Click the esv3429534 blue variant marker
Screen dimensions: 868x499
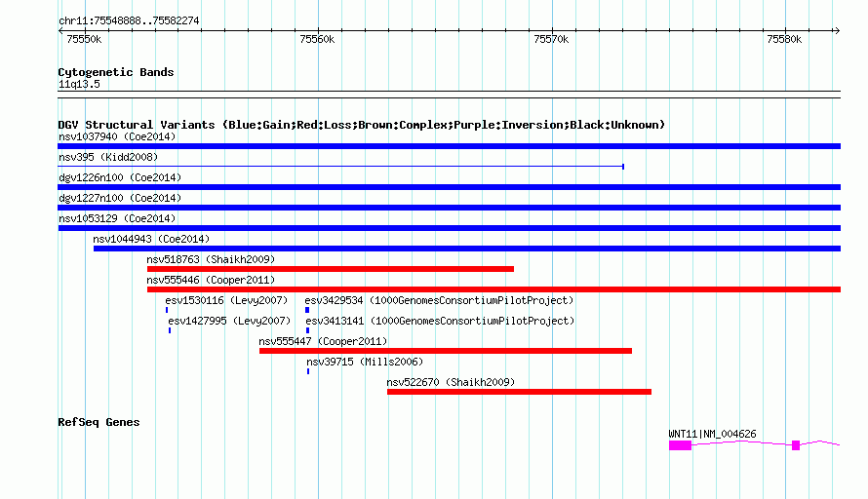tap(307, 310)
